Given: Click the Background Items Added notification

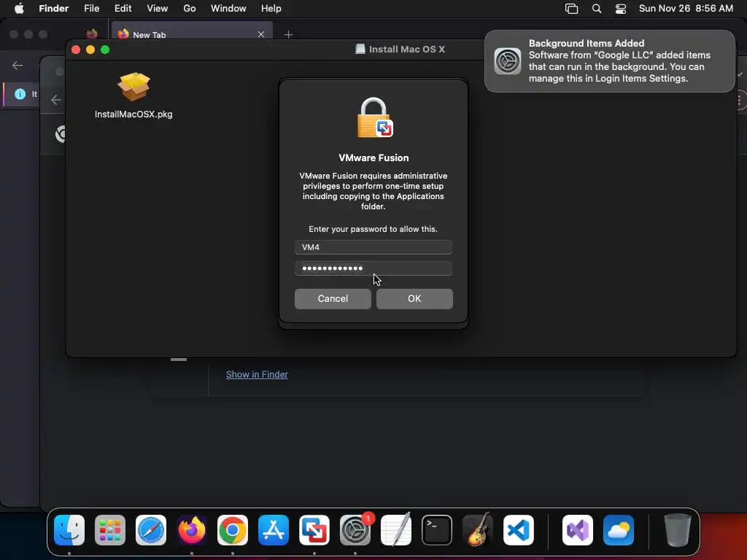Looking at the screenshot, I should click(610, 61).
